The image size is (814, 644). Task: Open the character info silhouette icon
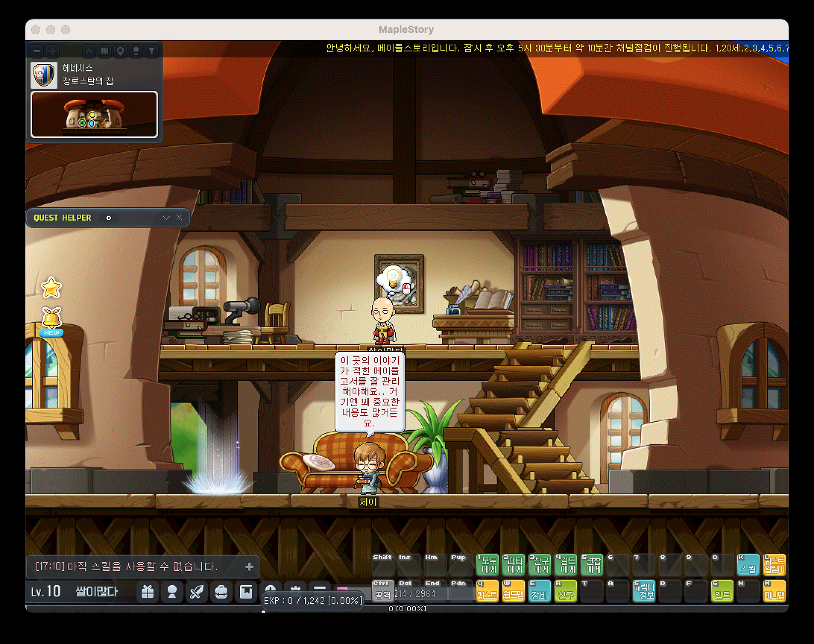172,591
